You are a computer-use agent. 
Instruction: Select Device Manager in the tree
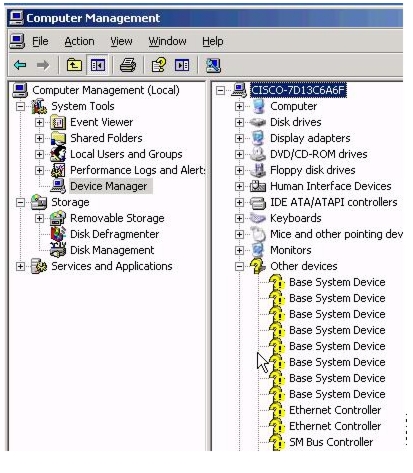coord(108,186)
